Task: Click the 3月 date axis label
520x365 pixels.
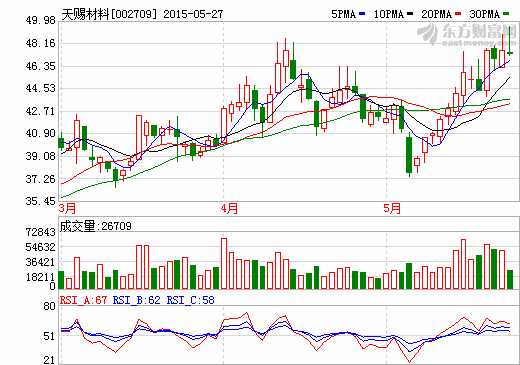Action: 67,208
